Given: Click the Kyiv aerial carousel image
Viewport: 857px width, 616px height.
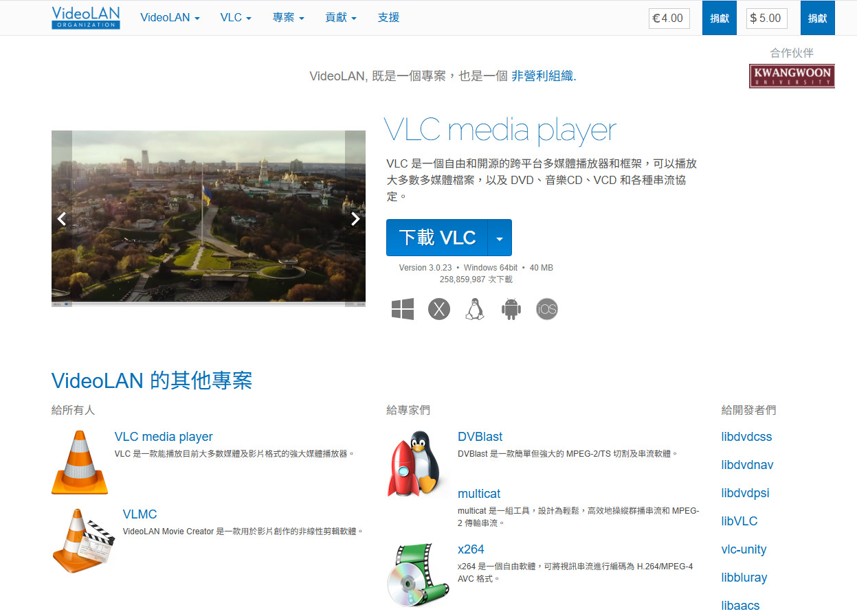Looking at the screenshot, I should [208, 218].
